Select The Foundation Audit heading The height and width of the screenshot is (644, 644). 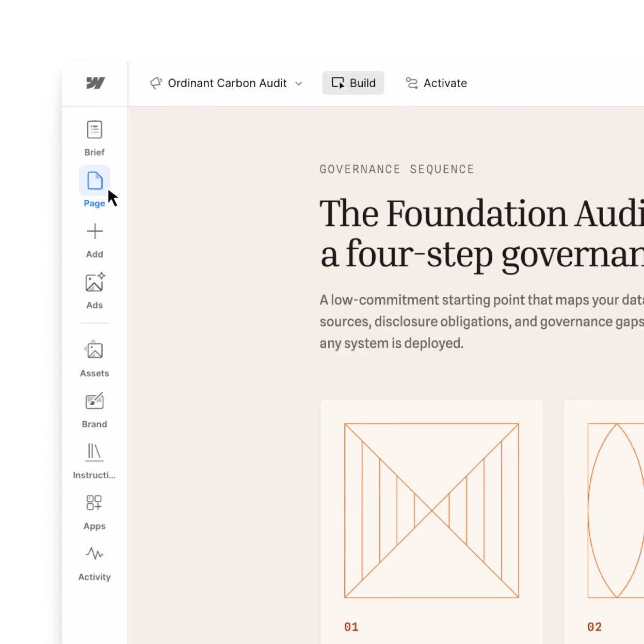click(481, 234)
